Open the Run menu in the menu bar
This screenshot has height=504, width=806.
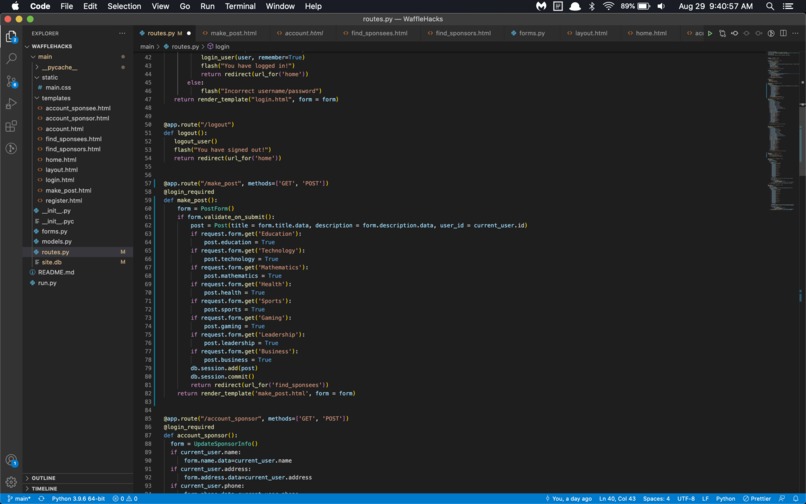click(x=207, y=6)
